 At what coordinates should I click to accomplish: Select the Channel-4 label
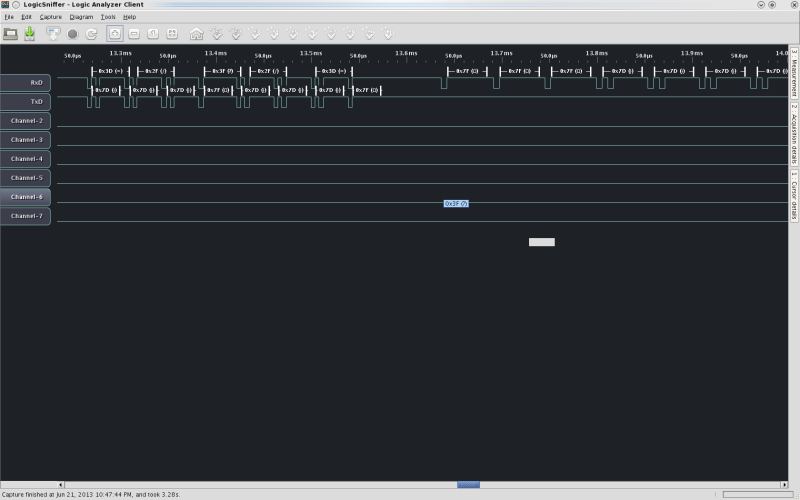pyautogui.click(x=25, y=159)
